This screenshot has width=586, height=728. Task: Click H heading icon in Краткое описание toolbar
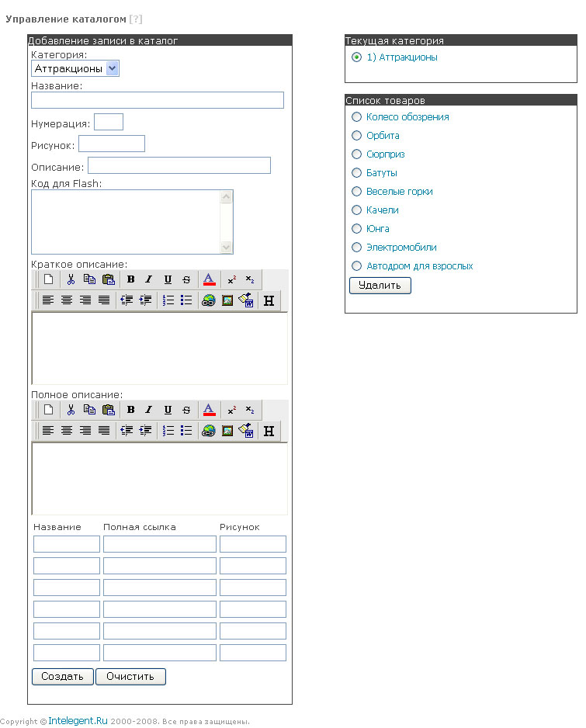click(269, 300)
